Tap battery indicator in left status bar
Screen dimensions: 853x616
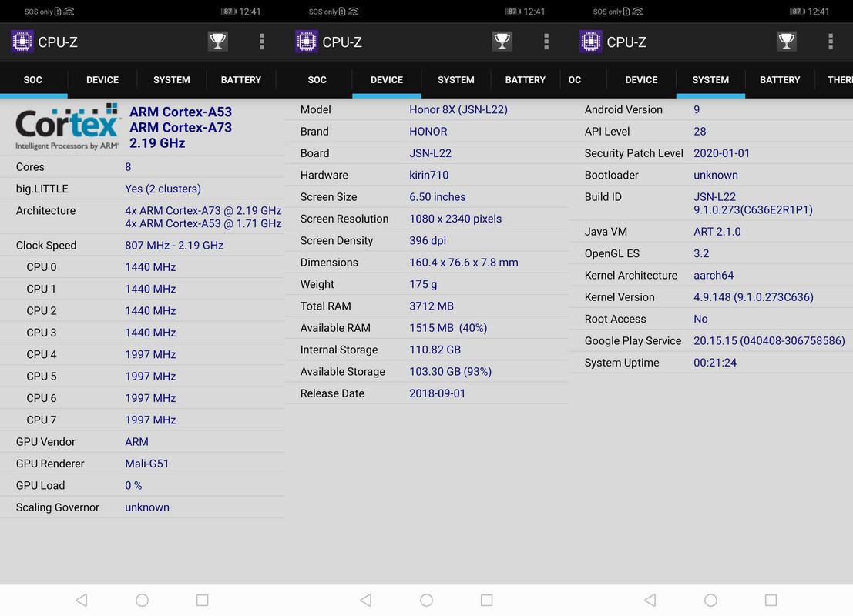click(229, 12)
